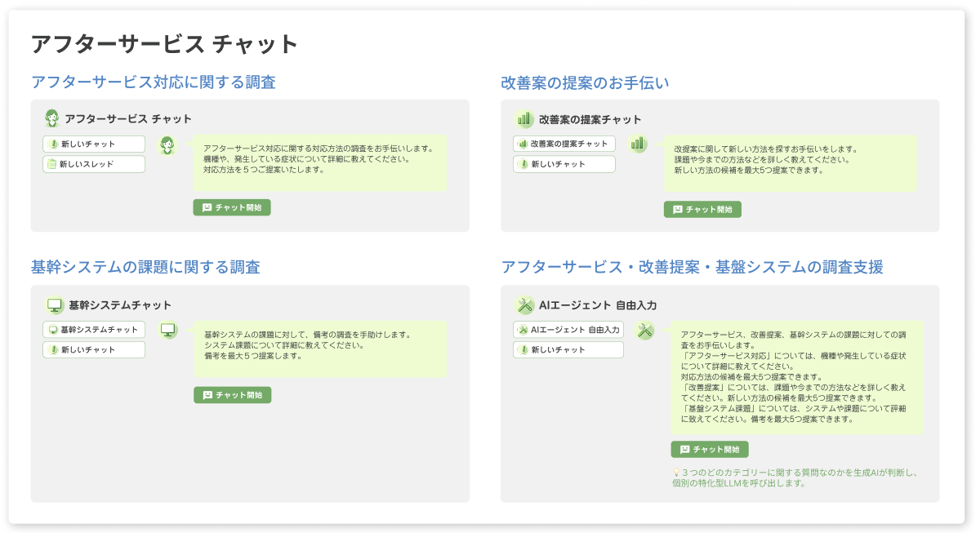Click the wrench tools avatar next to the AIエージェント message
The height and width of the screenshot is (533, 980).
point(645,331)
